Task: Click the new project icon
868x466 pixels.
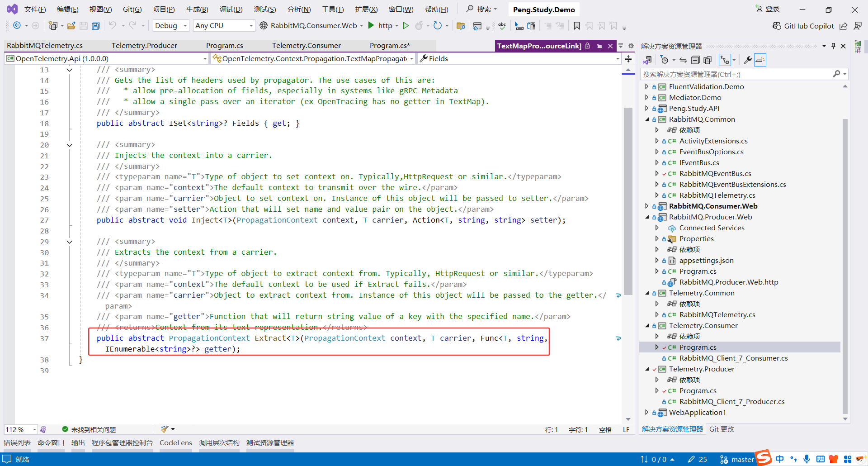Action: click(x=53, y=26)
